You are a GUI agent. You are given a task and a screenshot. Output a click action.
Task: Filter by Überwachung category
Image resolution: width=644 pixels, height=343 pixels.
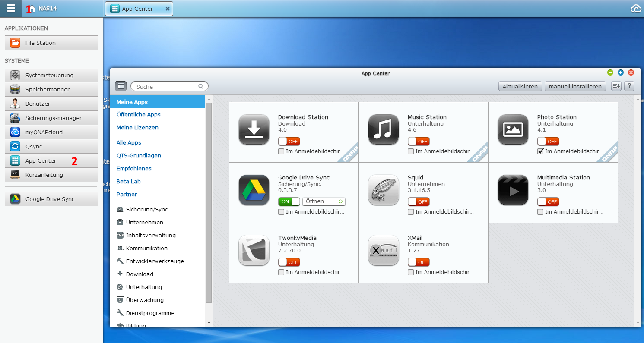[x=140, y=300]
